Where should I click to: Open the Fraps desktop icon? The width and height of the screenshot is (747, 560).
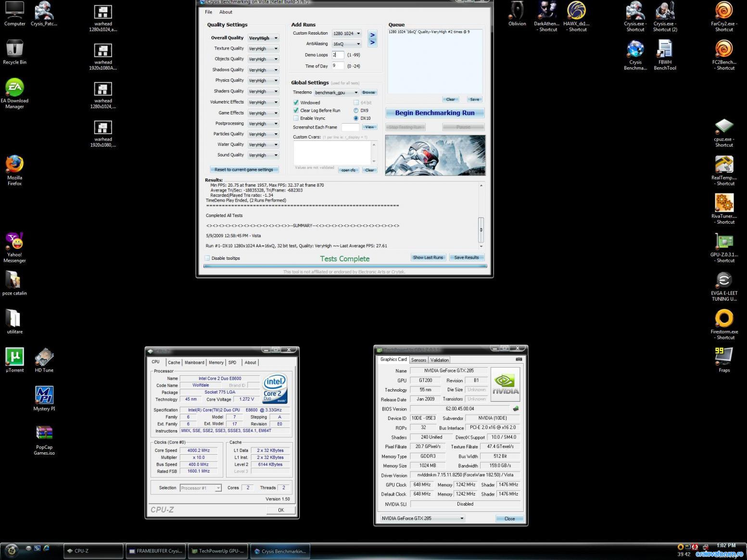724,360
